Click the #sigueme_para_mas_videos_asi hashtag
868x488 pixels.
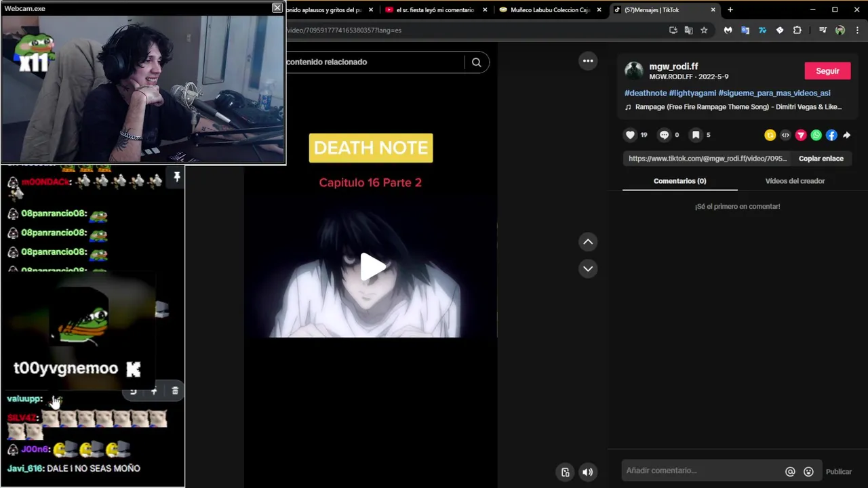tap(774, 93)
